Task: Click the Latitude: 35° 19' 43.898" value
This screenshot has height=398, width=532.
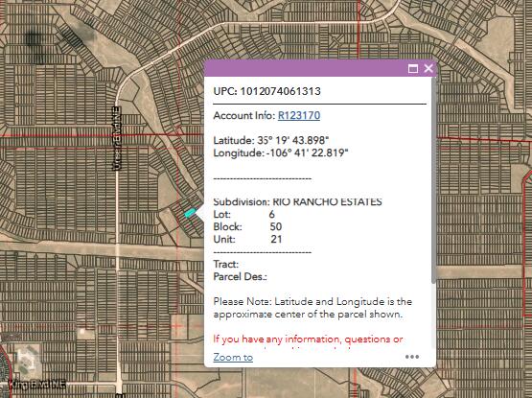Action: pos(271,140)
